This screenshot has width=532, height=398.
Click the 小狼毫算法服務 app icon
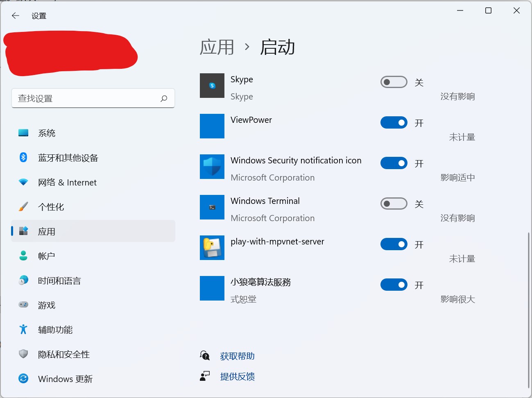[x=212, y=288]
